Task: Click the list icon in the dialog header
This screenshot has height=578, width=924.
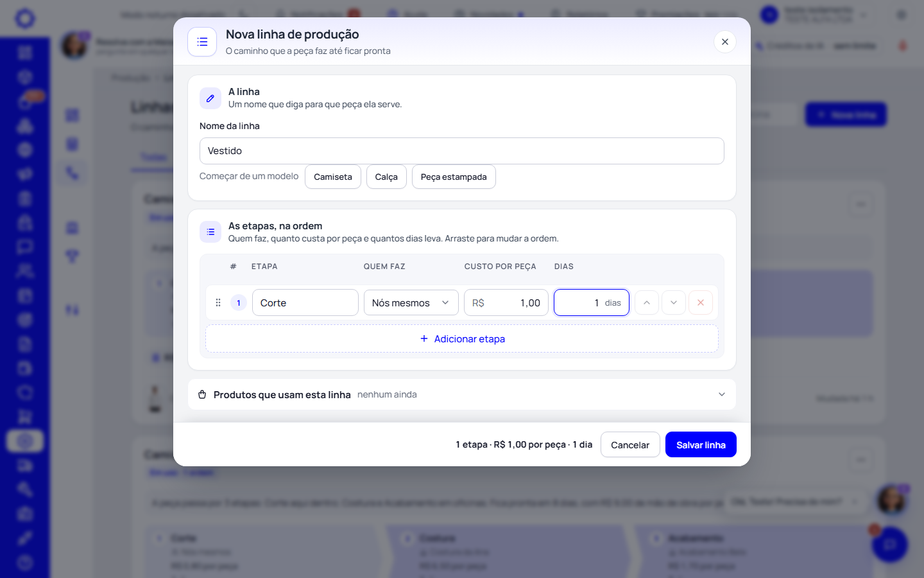Action: click(x=202, y=42)
